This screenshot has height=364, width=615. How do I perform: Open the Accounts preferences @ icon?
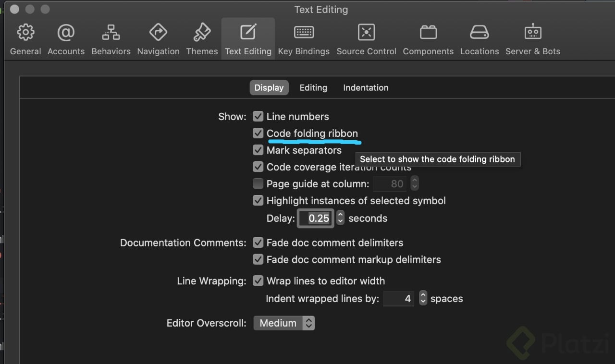(x=66, y=33)
